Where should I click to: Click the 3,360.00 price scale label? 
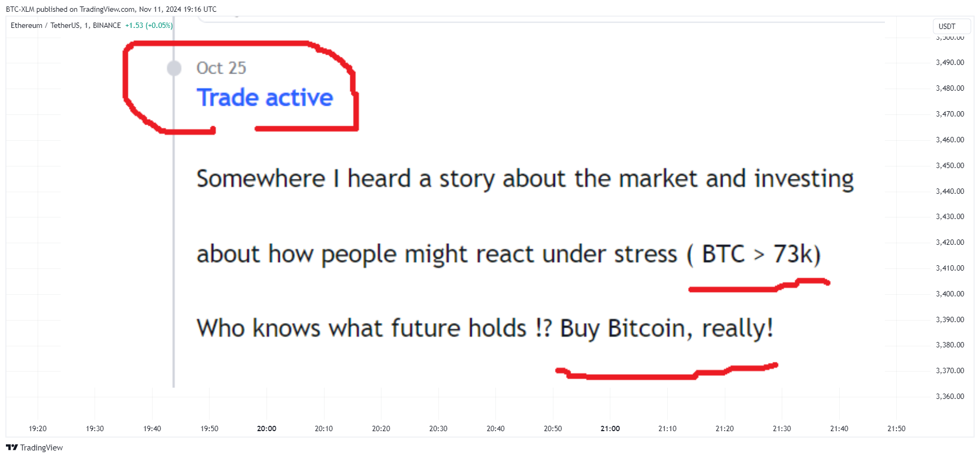tap(950, 396)
